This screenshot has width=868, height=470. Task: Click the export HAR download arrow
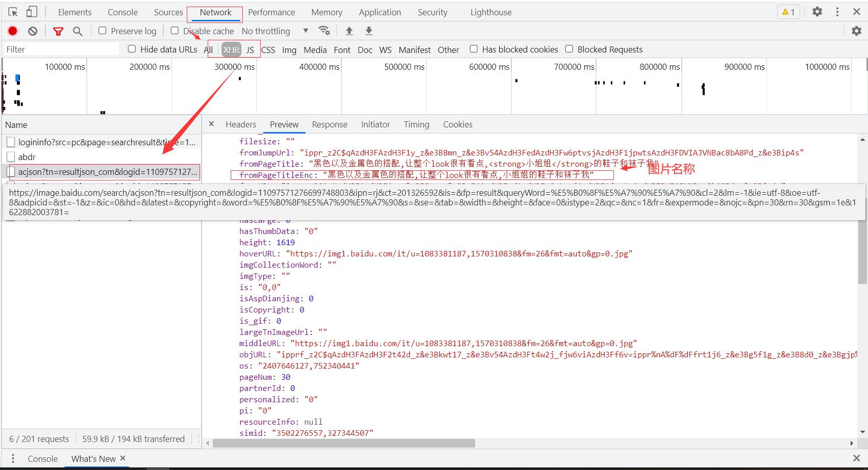point(369,31)
